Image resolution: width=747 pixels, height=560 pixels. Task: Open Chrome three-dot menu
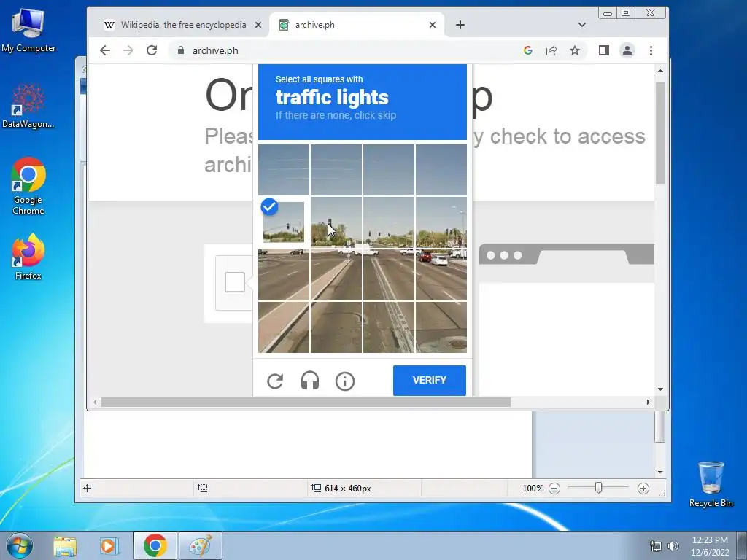pos(651,50)
